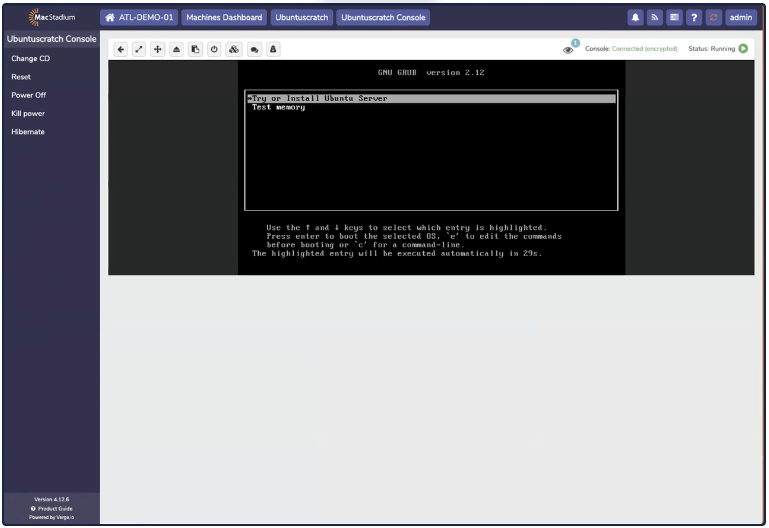Toggle the console viewers eye icon
Viewport: 769px width, 528px height.
[x=569, y=48]
